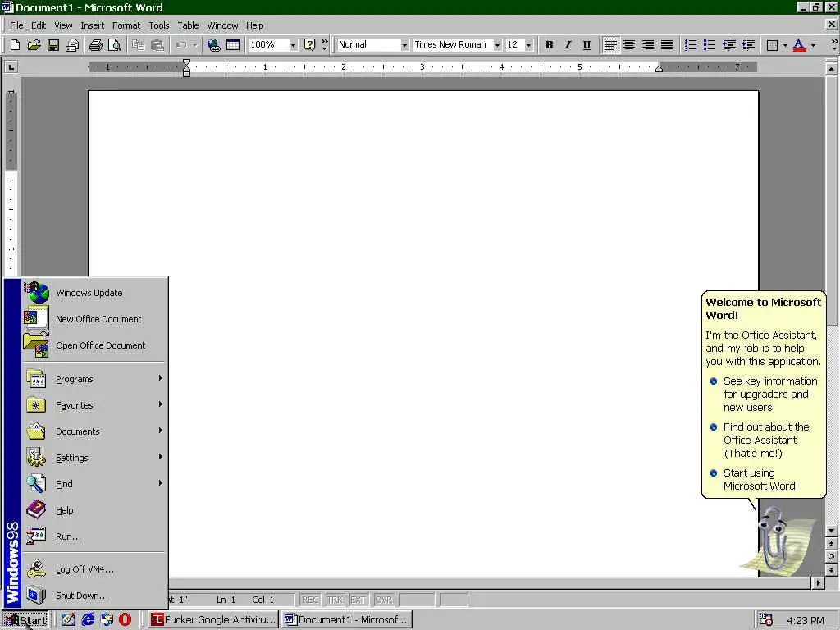Screen dimensions: 840x630
Task: Open a file with folder icon
Action: 34,45
